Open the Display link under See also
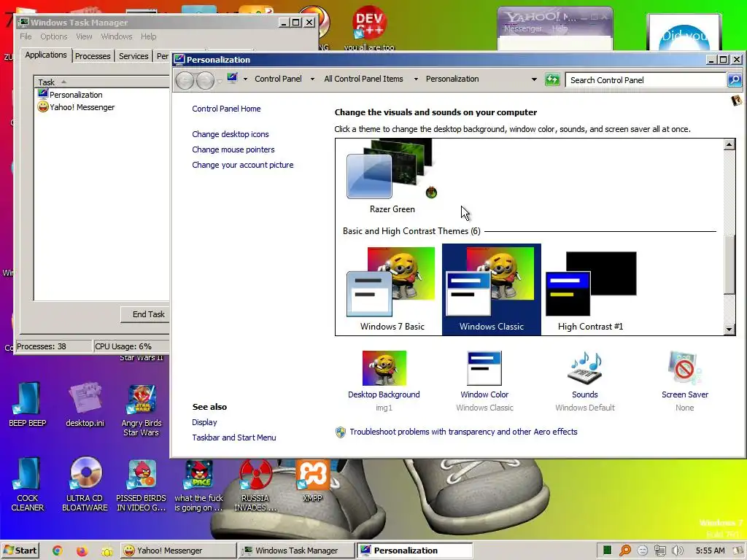The width and height of the screenshot is (747, 560). [x=204, y=422]
